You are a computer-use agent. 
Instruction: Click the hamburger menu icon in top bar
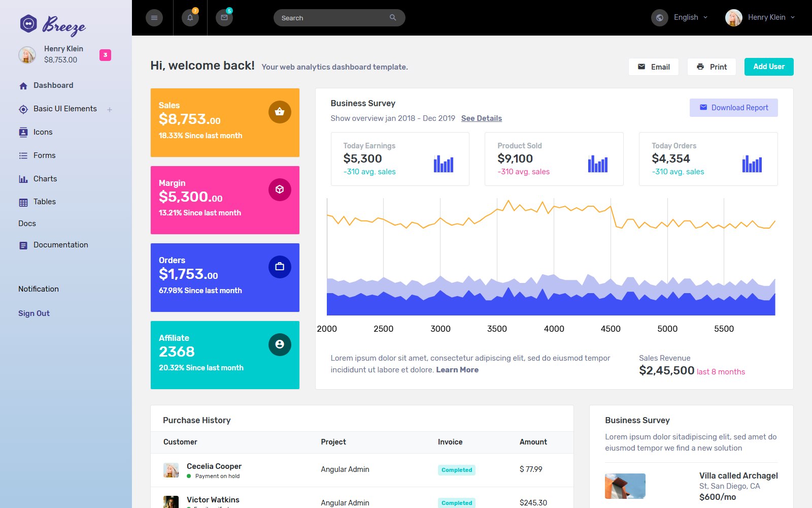tap(154, 18)
